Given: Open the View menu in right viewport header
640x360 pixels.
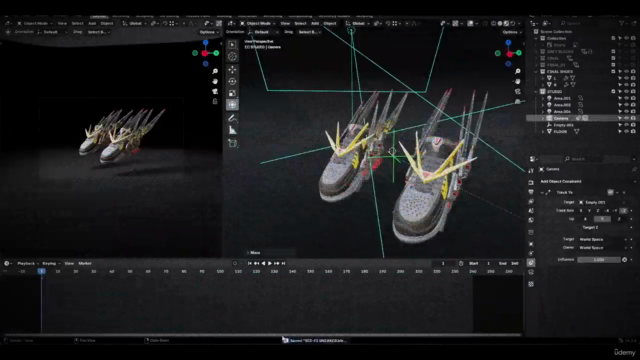Looking at the screenshot, I should pos(285,23).
